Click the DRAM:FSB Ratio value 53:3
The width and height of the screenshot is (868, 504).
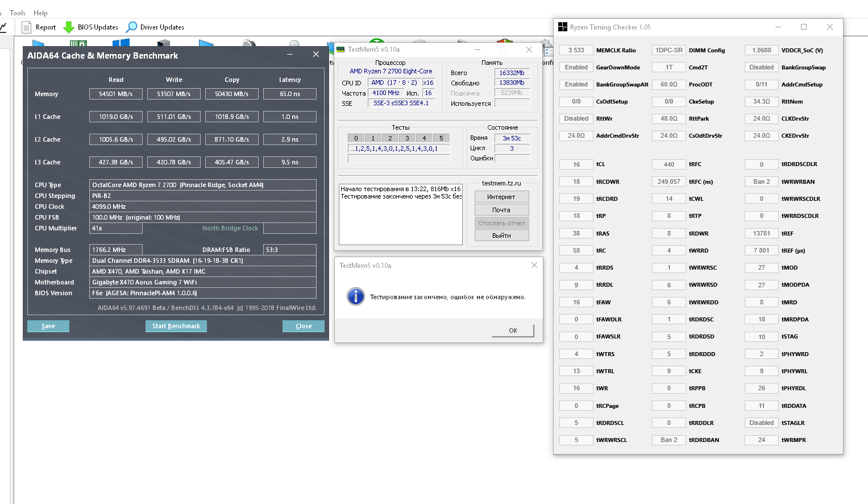pyautogui.click(x=290, y=250)
